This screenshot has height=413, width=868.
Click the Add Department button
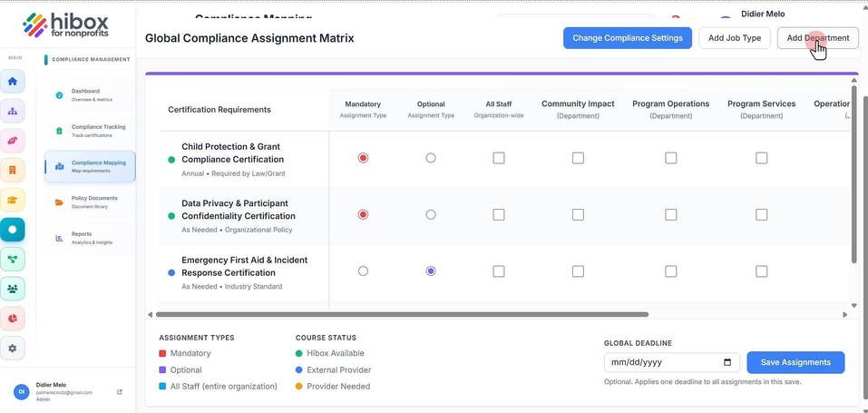[x=817, y=38]
